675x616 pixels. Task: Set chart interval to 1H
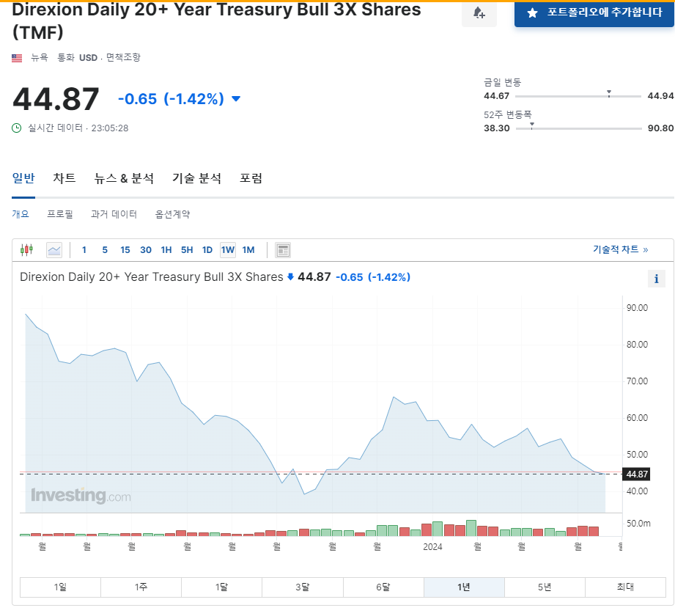[166, 250]
